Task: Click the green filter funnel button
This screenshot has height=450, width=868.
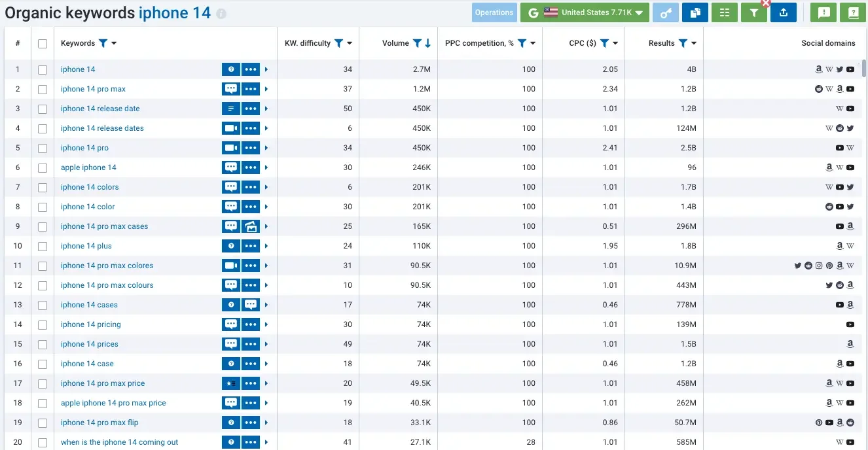Action: (754, 12)
